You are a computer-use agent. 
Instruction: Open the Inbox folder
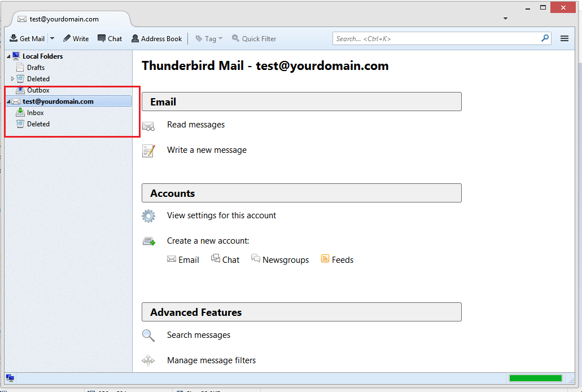pos(35,113)
